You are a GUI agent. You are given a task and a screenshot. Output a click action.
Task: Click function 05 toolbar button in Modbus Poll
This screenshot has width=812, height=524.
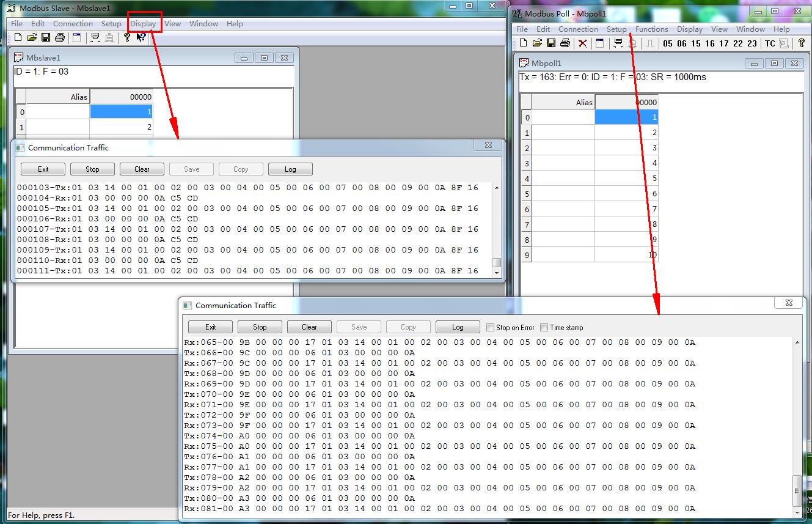tap(667, 43)
